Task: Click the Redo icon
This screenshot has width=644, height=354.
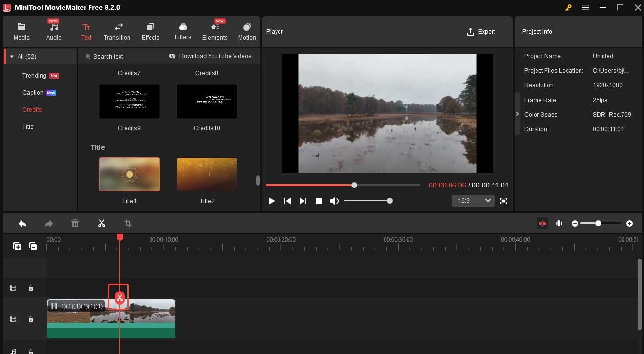Action: pyautogui.click(x=49, y=223)
